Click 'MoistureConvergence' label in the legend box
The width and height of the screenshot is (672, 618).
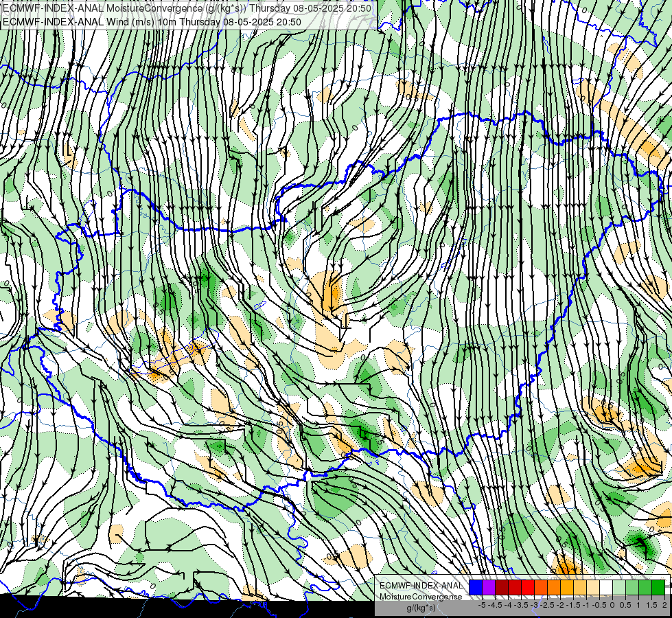(x=421, y=597)
